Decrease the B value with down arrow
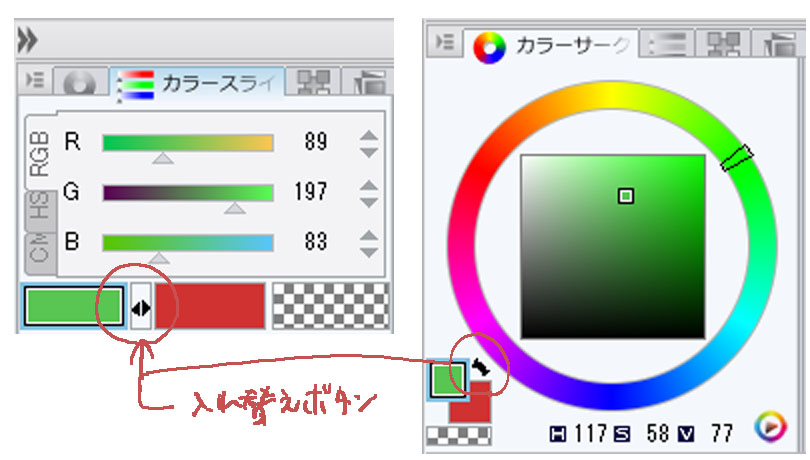This screenshot has width=810, height=460. point(368,253)
